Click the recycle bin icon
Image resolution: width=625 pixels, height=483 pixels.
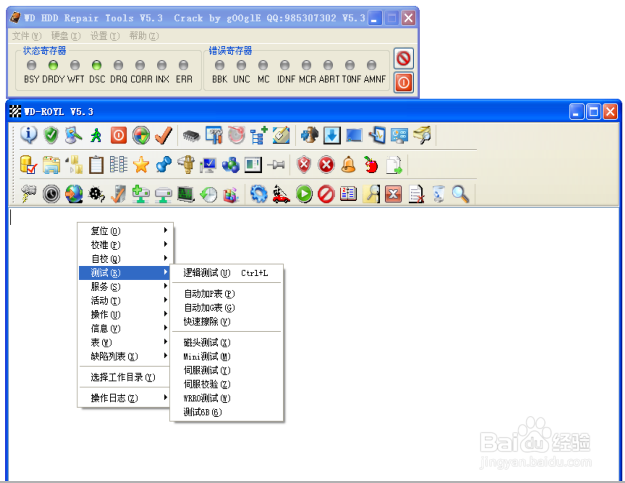click(438, 194)
